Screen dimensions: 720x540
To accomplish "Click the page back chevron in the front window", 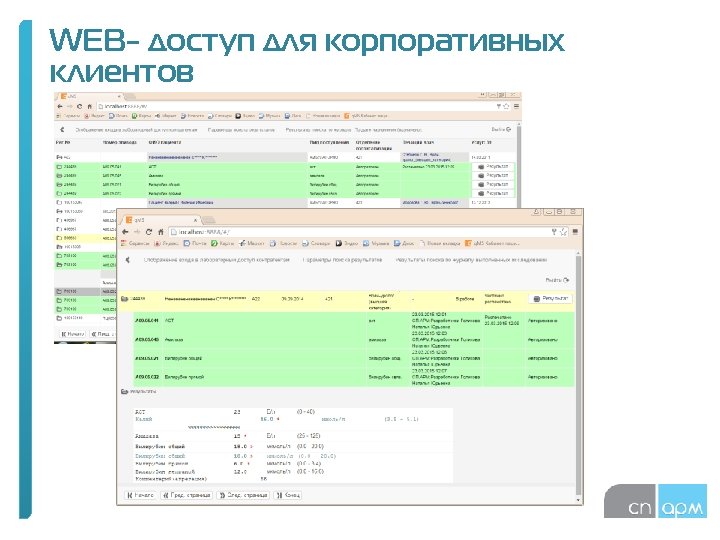I will pos(128,260).
